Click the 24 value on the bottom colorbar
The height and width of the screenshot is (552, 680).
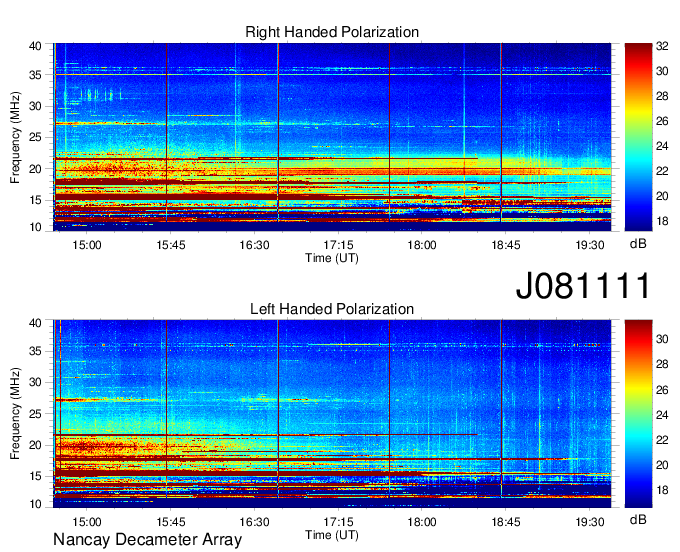[x=662, y=415]
